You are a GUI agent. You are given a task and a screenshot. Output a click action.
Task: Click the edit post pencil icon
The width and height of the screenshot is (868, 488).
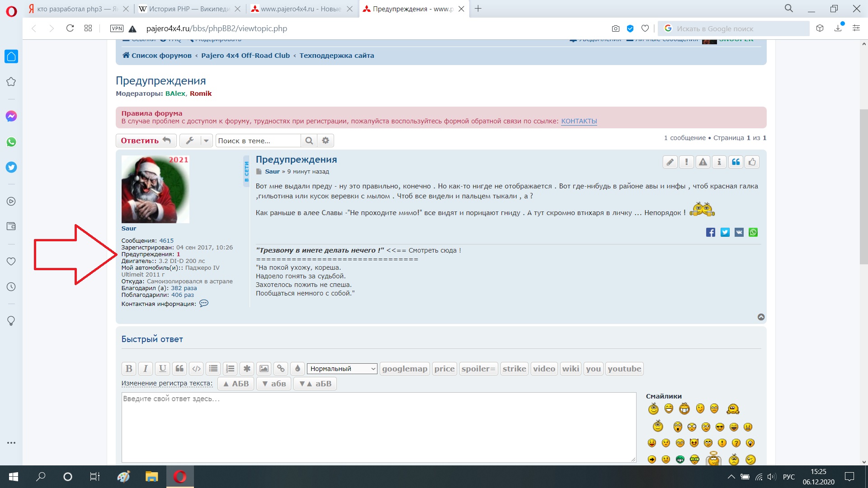tap(670, 162)
